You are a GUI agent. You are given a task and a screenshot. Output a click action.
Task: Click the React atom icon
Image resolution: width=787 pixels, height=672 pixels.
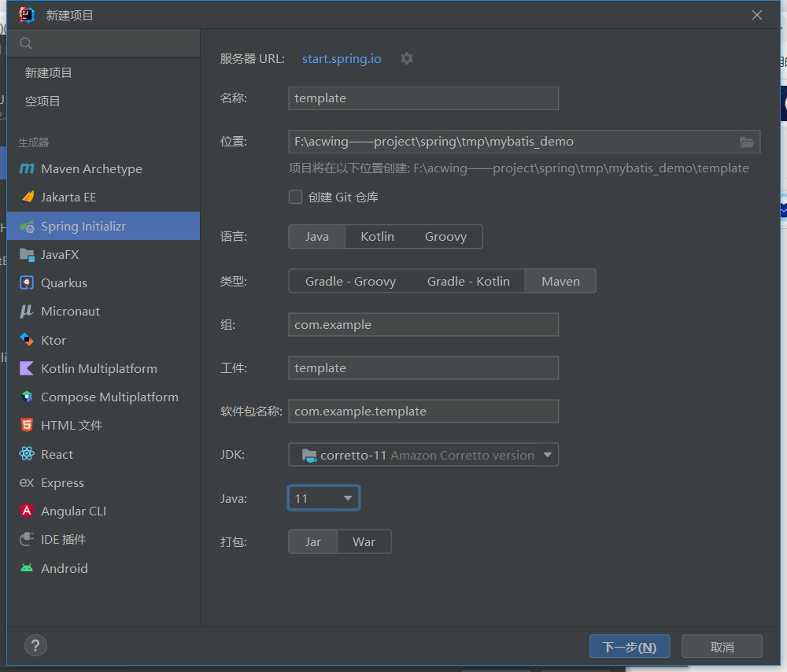(27, 454)
